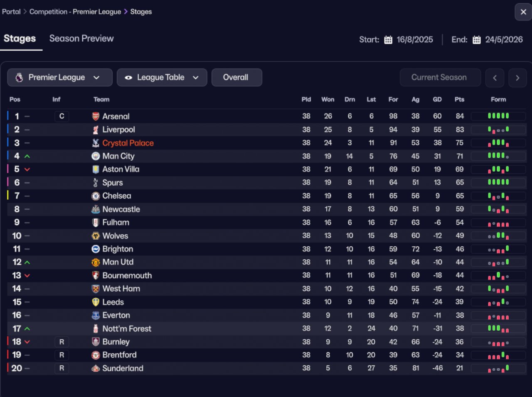The width and height of the screenshot is (532, 397).
Task: Click the Brighton club badge
Action: click(x=96, y=249)
